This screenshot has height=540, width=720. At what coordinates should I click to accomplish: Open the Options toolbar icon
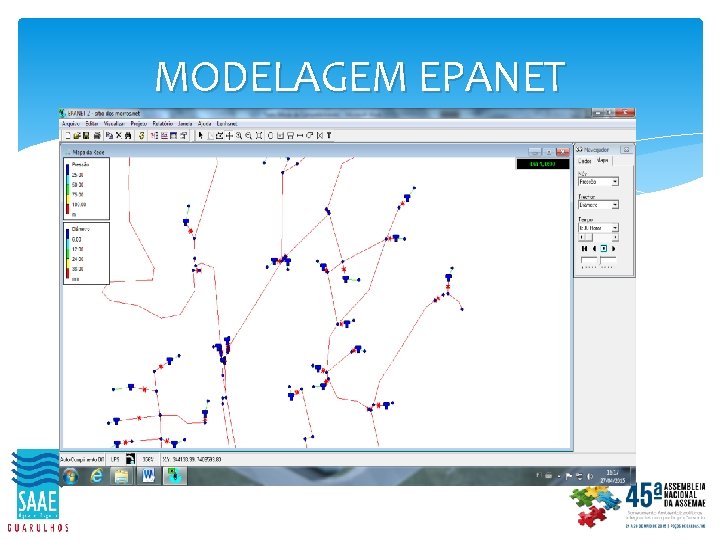pyautogui.click(x=183, y=135)
